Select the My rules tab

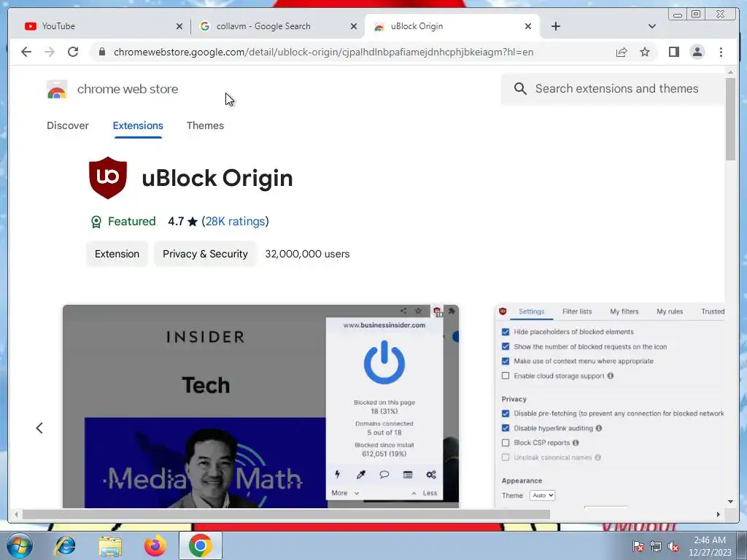click(x=670, y=311)
